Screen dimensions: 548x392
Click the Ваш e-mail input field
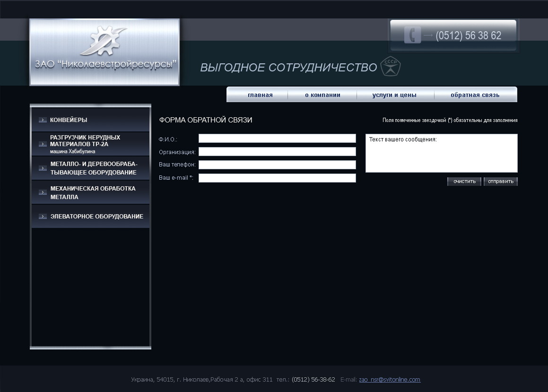pos(277,178)
